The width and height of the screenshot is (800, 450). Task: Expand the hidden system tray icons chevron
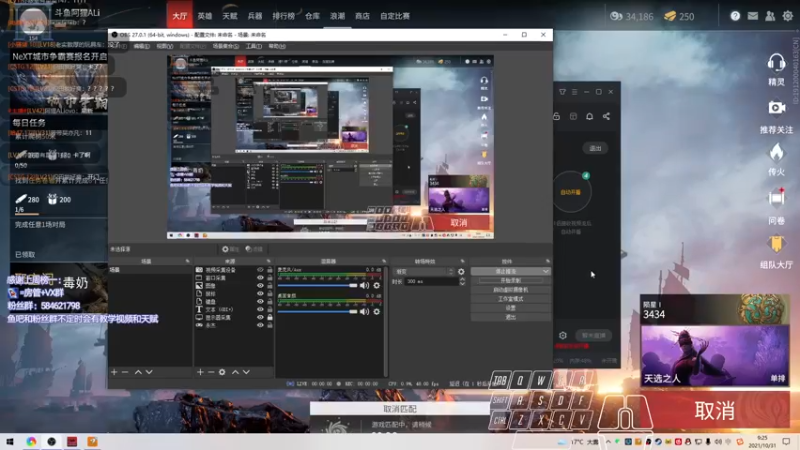tap(608, 442)
